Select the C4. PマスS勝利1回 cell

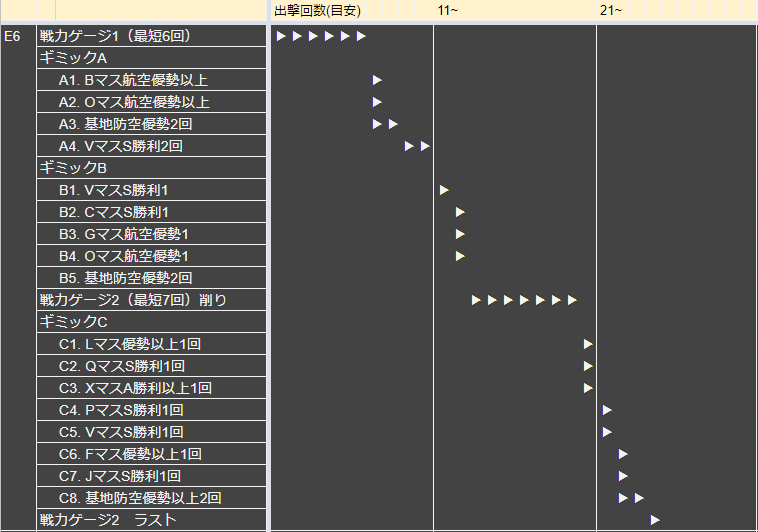(151, 410)
